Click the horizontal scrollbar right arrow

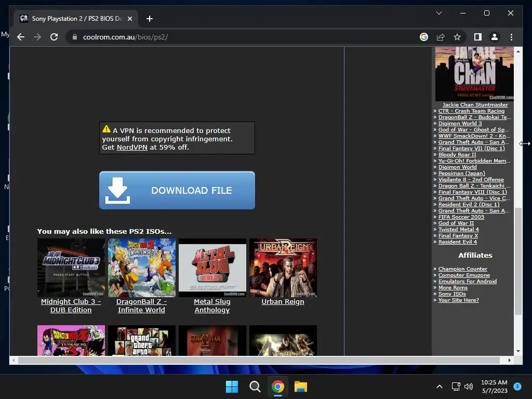pyautogui.click(x=509, y=361)
